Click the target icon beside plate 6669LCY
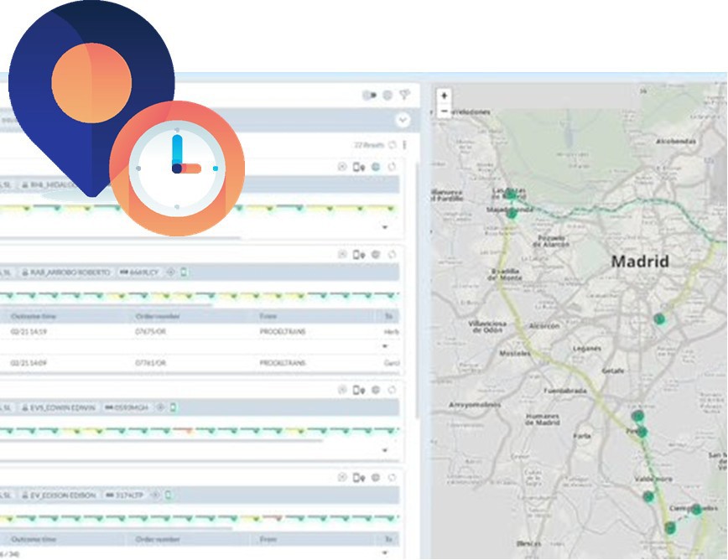Viewport: 728px width, 560px height. (x=170, y=272)
